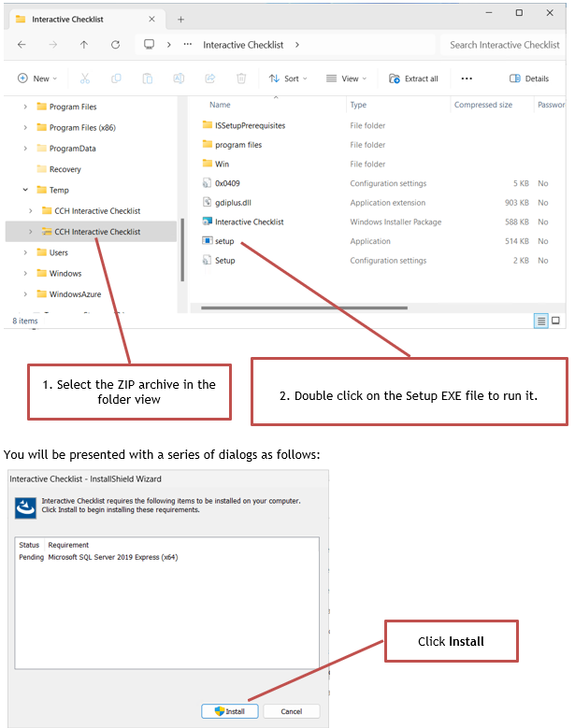Screen dimensions: 575x728
Task: Expand the WindowsAzure tree node
Action: click(x=25, y=293)
